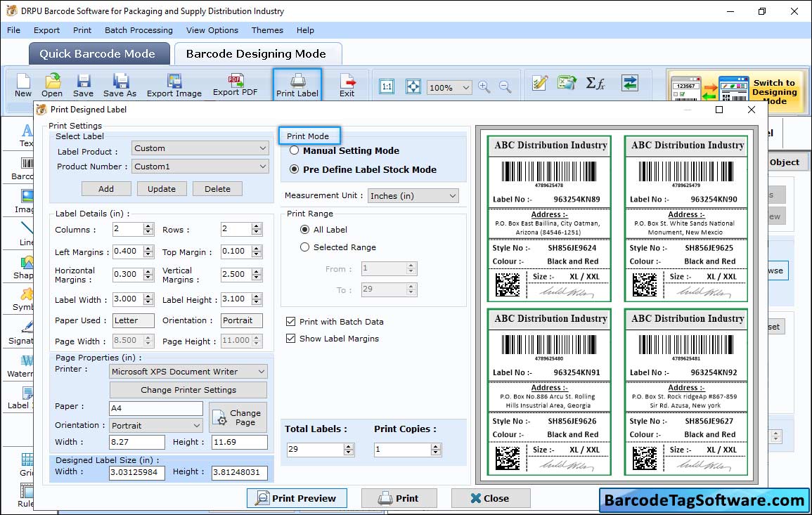812x515 pixels.
Task: Click the Open folder icon
Action: [x=52, y=82]
